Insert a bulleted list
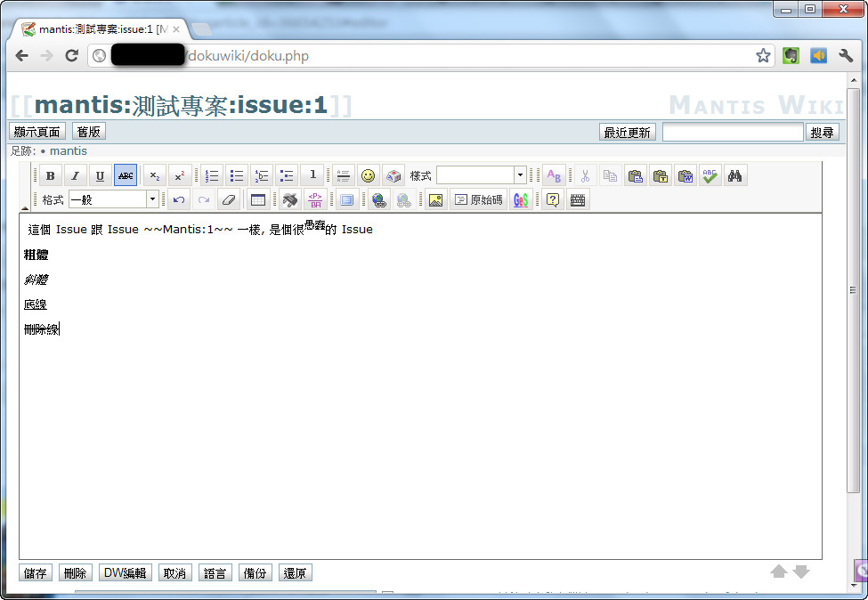 pos(237,176)
